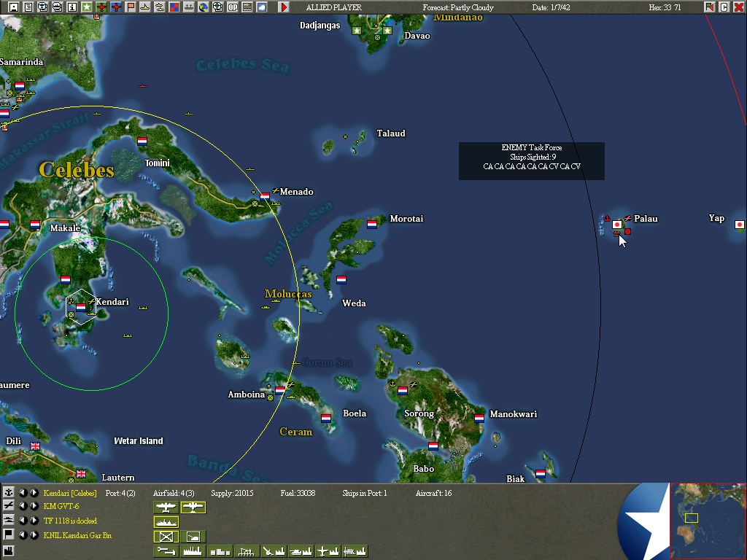Click the ship icon beside TF 1118
Viewport: 747px width, 560px height.
tap(8, 521)
